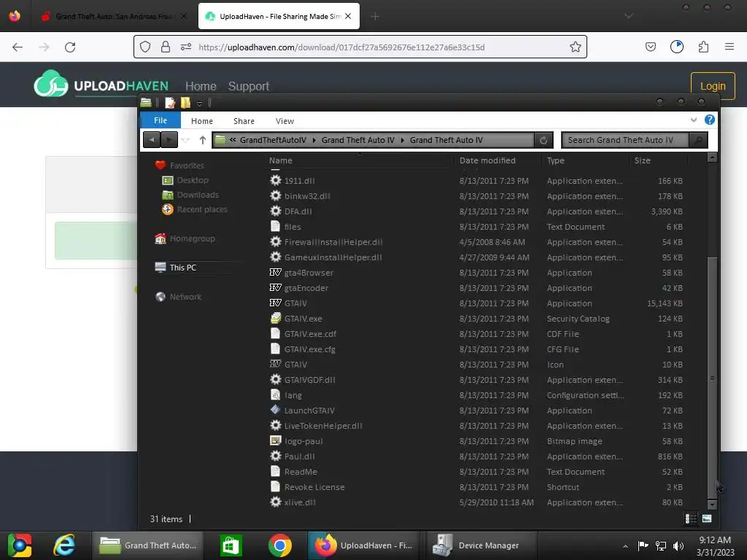Click the Explorer back navigation arrow
This screenshot has height=560, width=747.
coord(152,140)
